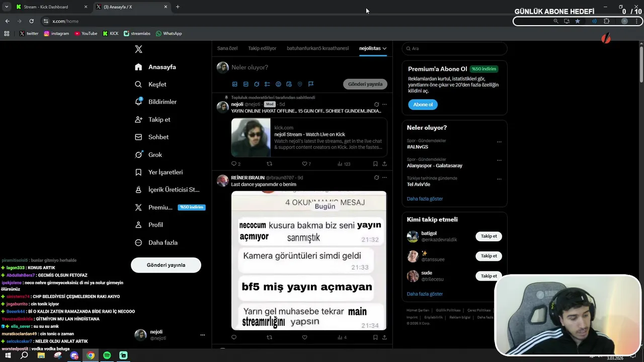The width and height of the screenshot is (644, 362).
Task: Open options for Tel Aviv'de trend
Action: click(x=499, y=179)
